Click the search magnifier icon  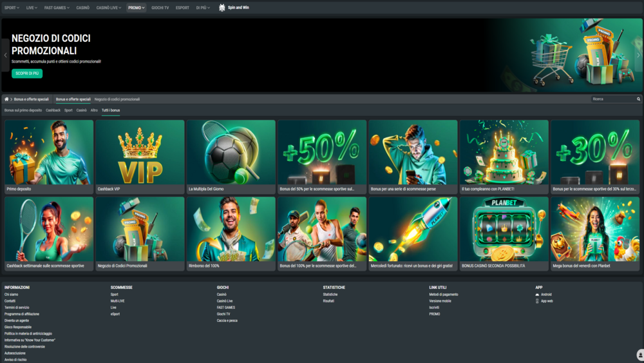coord(638,99)
